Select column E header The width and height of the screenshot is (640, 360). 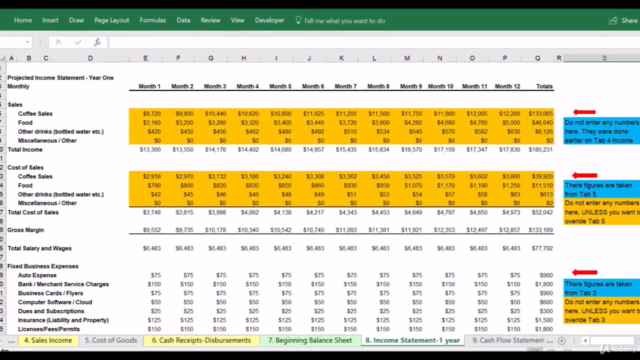[x=145, y=58]
